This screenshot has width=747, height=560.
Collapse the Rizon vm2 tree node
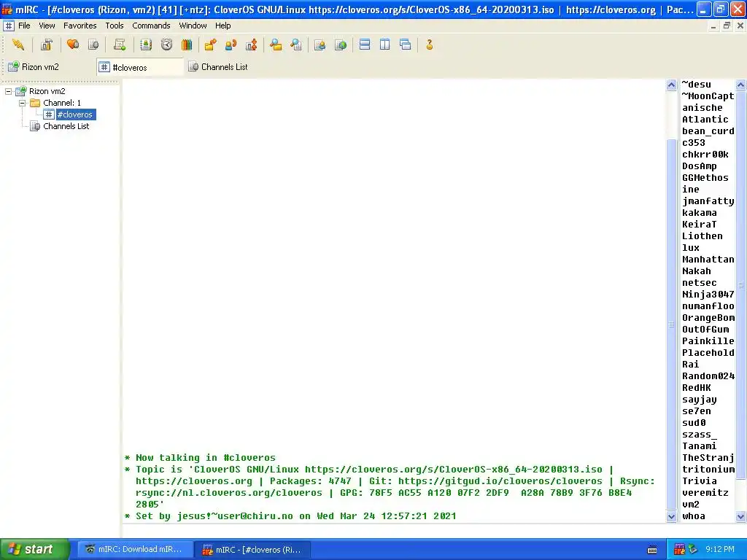click(x=9, y=91)
